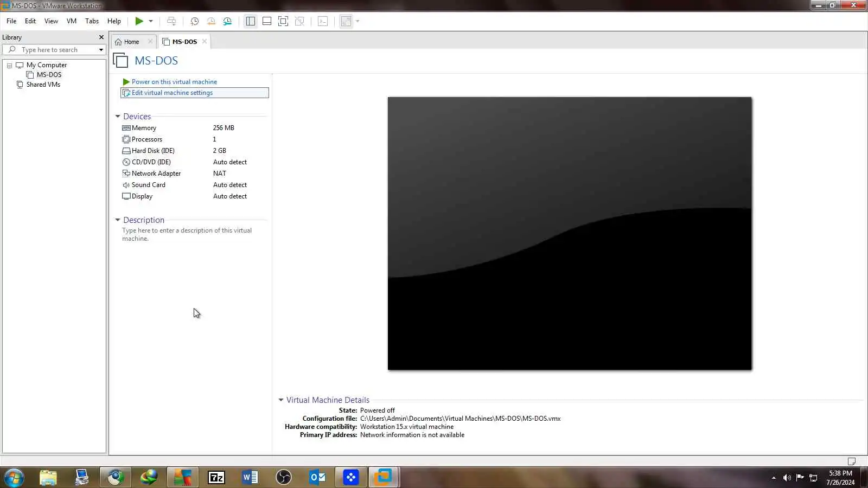This screenshot has width=868, height=488.
Task: Close the MS-DOS tab
Action: (x=205, y=42)
